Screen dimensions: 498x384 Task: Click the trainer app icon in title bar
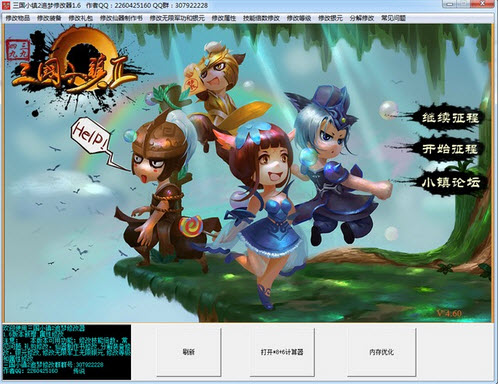6,5
